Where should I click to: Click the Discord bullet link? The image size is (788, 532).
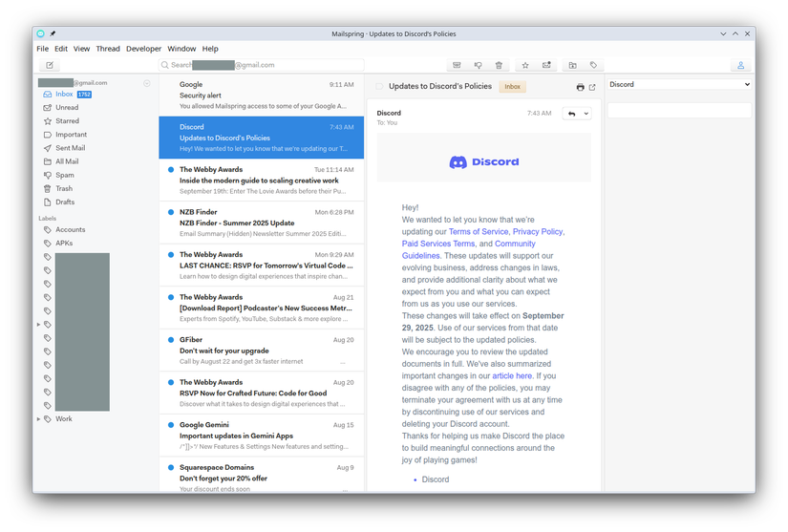tap(436, 479)
